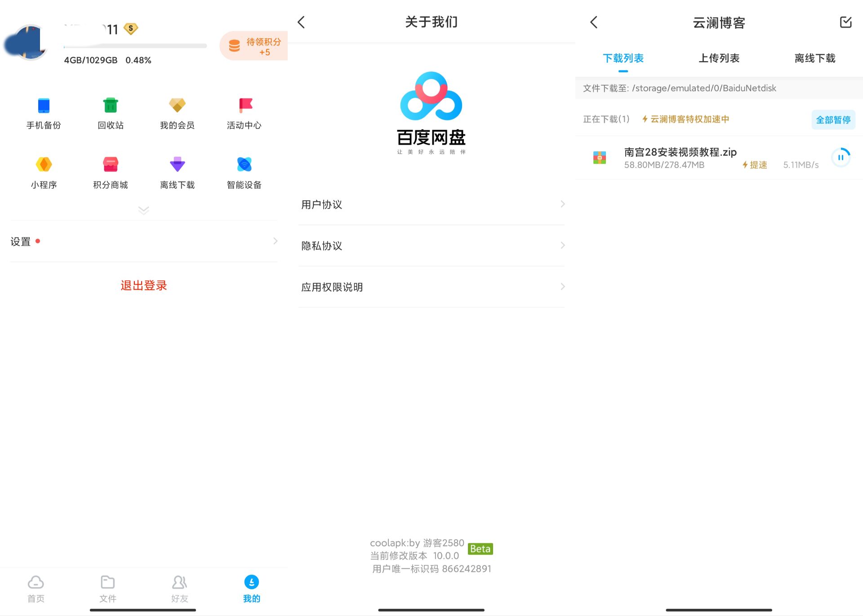
Task: Open the 活动中心 activity center
Action: tap(244, 112)
